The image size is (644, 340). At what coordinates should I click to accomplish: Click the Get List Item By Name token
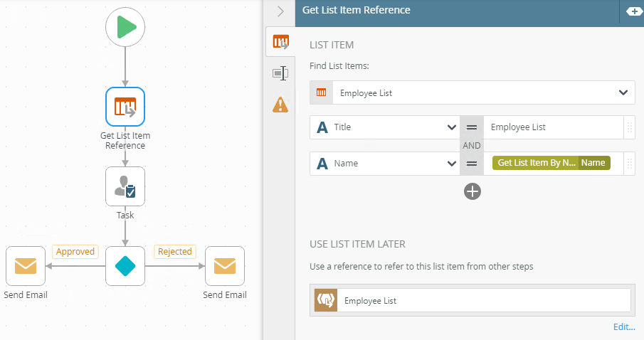coord(536,163)
